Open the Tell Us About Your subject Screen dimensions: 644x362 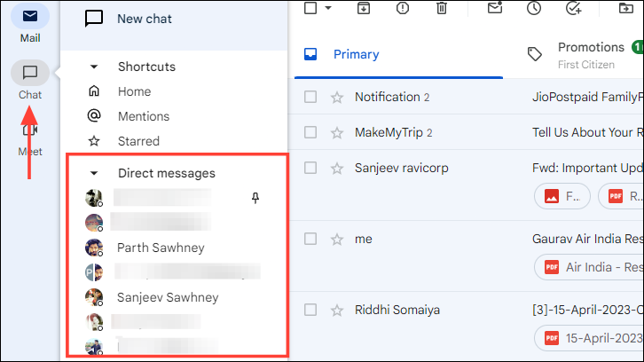588,132
